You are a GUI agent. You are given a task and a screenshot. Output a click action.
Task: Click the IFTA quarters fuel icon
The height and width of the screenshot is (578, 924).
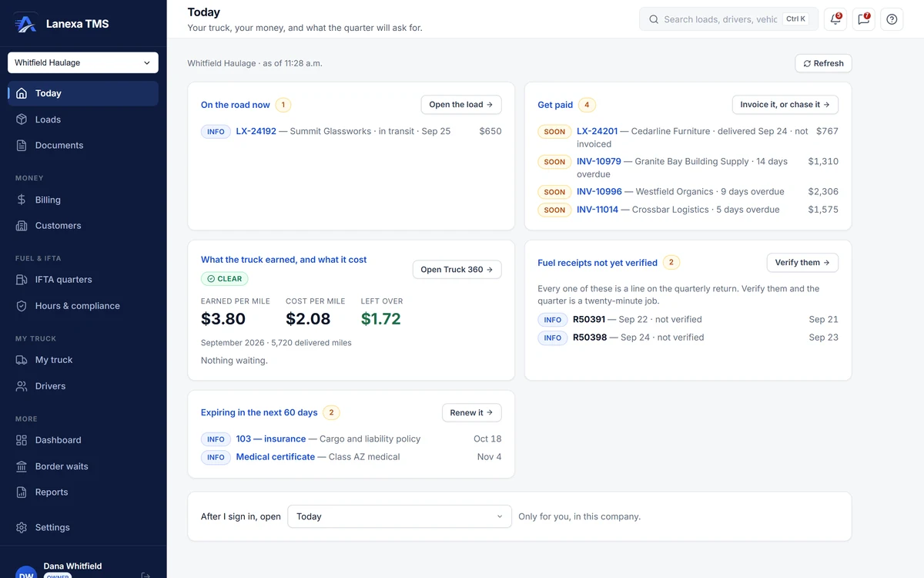tap(22, 280)
